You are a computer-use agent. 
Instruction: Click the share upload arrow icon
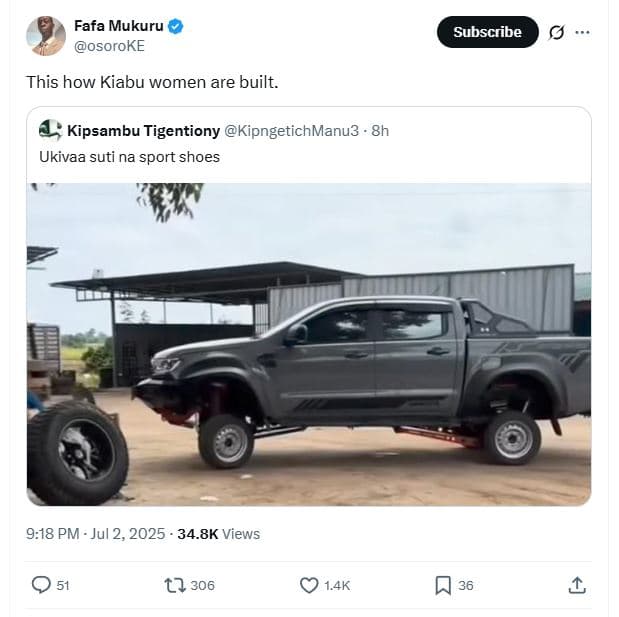577,585
